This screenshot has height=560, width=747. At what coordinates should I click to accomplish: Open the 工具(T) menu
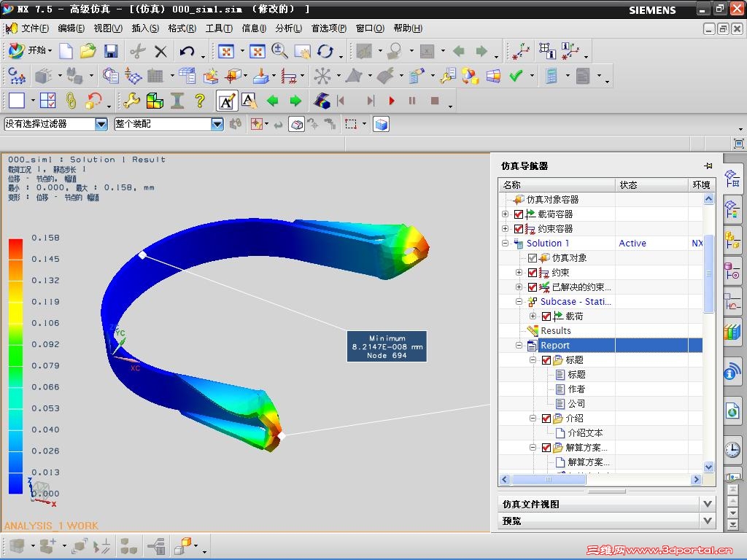click(219, 28)
